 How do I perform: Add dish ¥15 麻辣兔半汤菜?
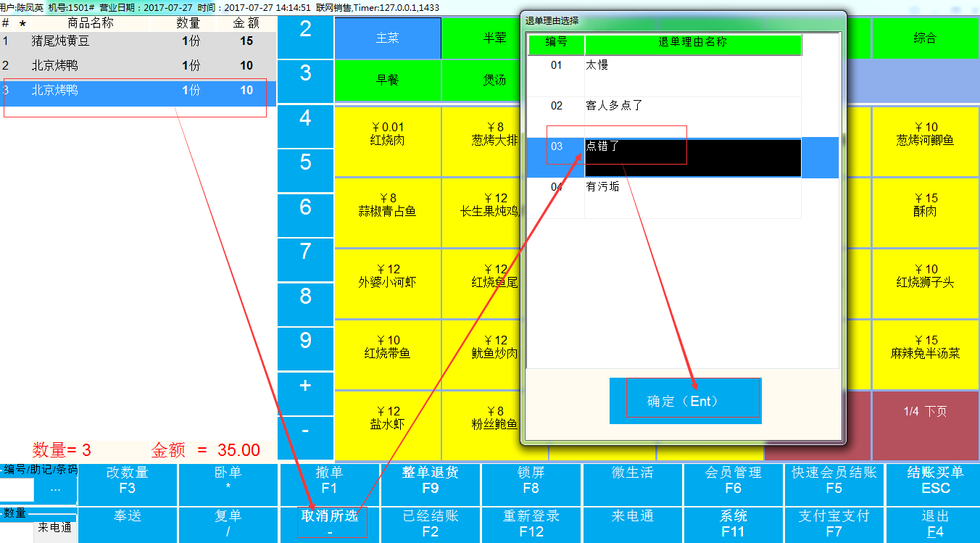(925, 355)
